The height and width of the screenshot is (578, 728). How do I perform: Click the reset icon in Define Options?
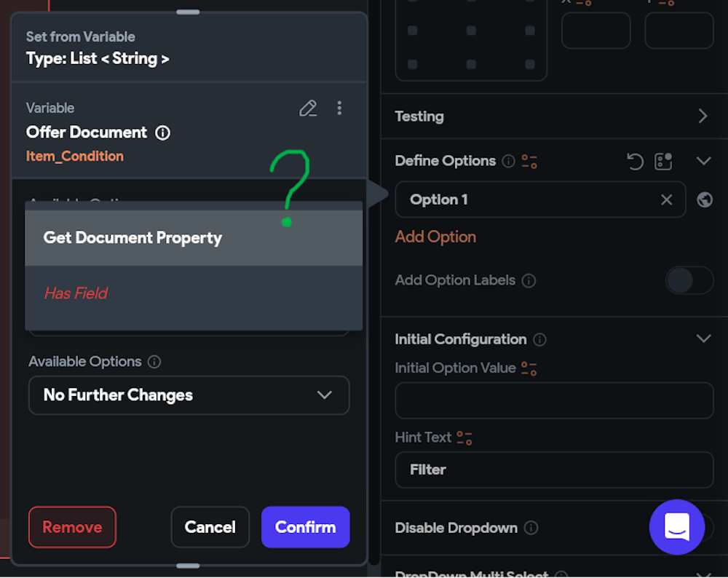point(635,161)
